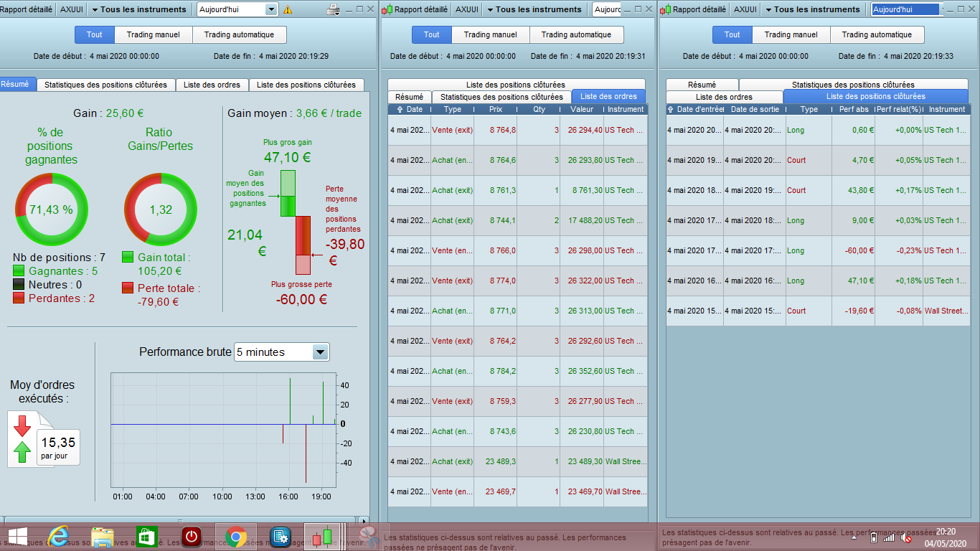Click the AXUUI button in the right window
Viewport: 980px width, 551px height.
(745, 9)
